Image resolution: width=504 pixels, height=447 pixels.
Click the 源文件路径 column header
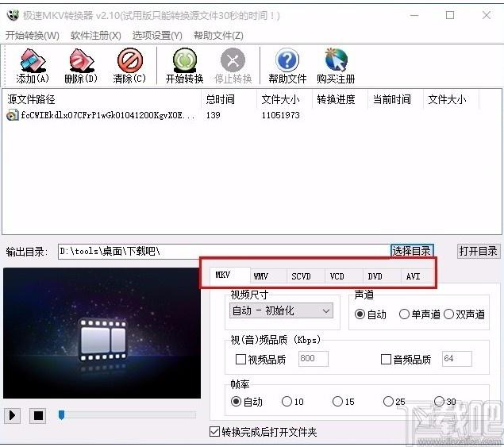point(102,99)
